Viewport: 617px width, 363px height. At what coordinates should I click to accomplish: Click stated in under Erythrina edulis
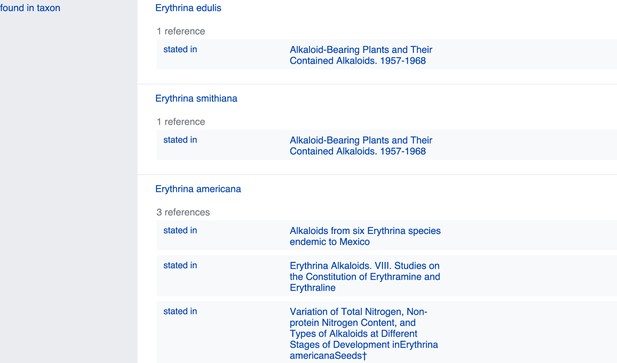[180, 49]
